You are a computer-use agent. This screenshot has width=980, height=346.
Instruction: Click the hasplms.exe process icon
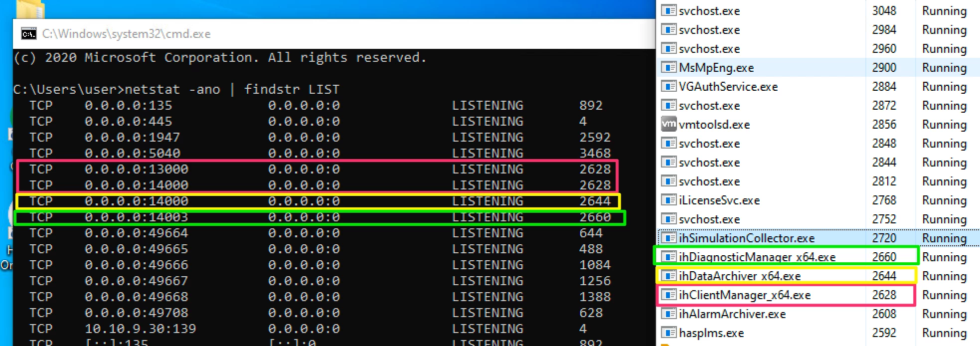click(x=668, y=333)
